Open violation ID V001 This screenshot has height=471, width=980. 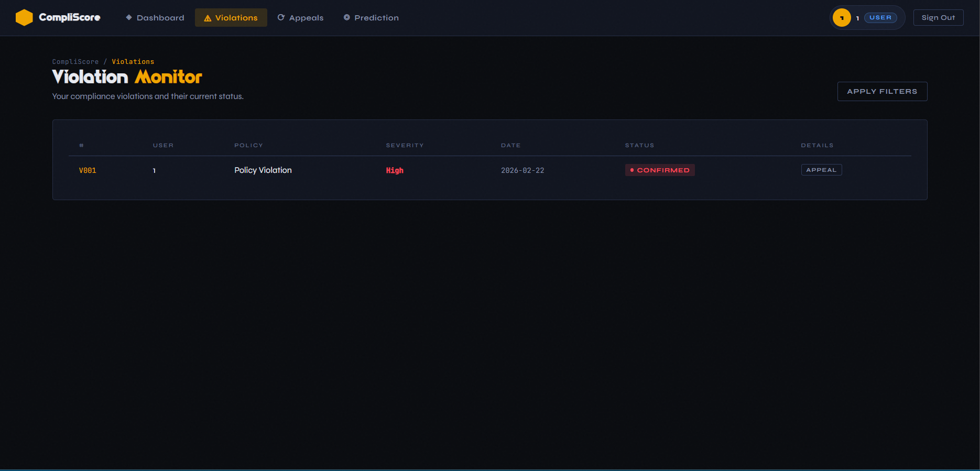(x=88, y=171)
